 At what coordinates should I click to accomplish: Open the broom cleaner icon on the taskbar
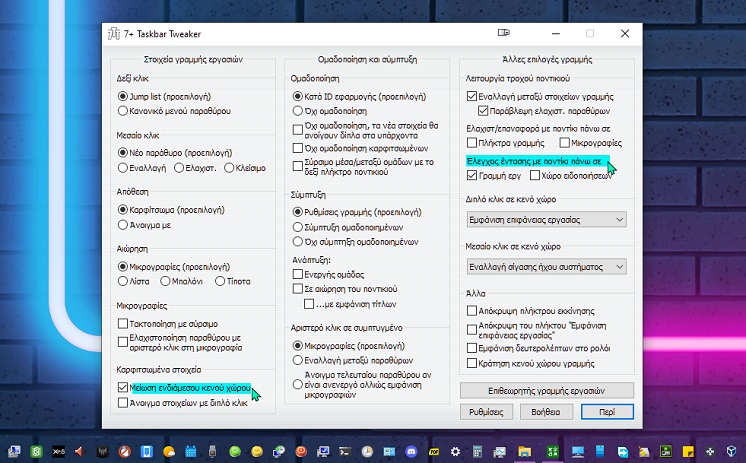644,452
